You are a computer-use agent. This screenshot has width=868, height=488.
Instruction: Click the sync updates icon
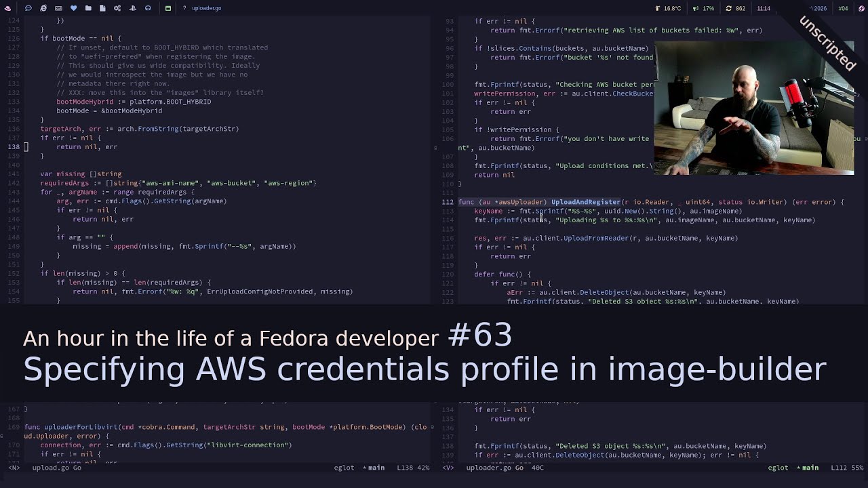[728, 8]
